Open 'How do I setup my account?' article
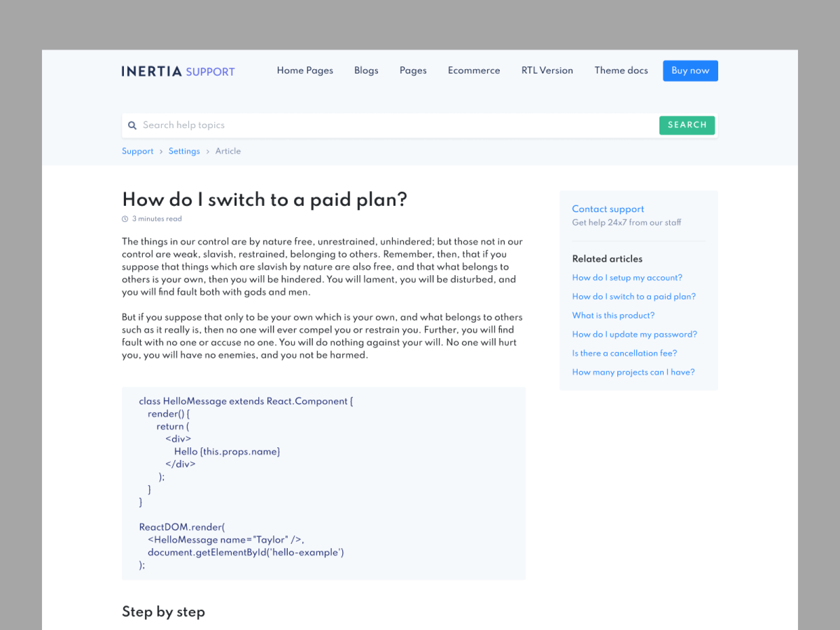This screenshot has height=630, width=840. tap(627, 278)
